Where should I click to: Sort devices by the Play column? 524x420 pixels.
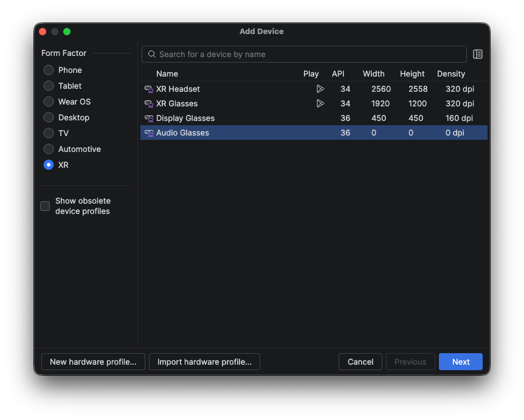[x=311, y=74]
